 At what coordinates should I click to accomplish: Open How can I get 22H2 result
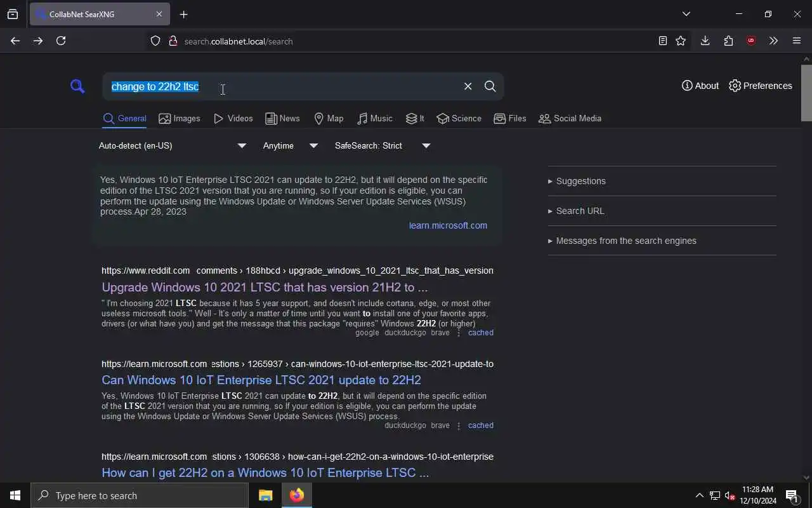tap(265, 473)
